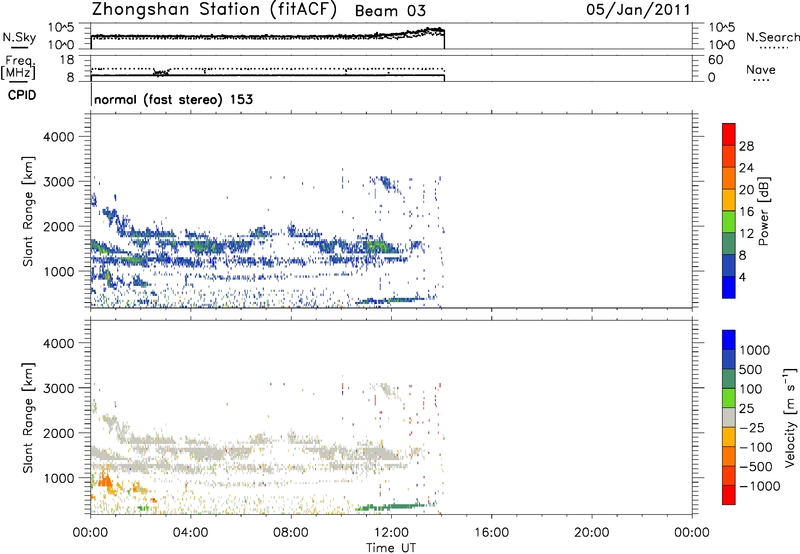Screen dimensions: 800x554
Task: Click the Nave legend label
Action: (x=761, y=69)
